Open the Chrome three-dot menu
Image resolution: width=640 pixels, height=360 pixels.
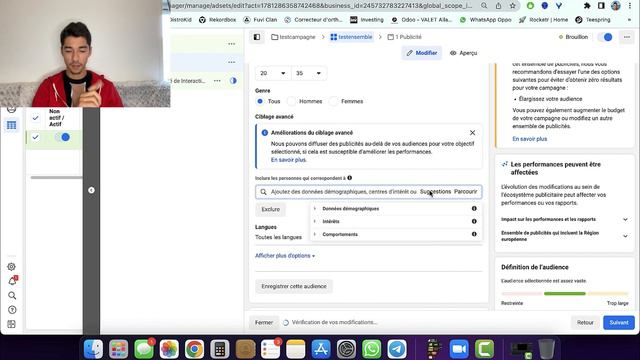click(x=631, y=6)
